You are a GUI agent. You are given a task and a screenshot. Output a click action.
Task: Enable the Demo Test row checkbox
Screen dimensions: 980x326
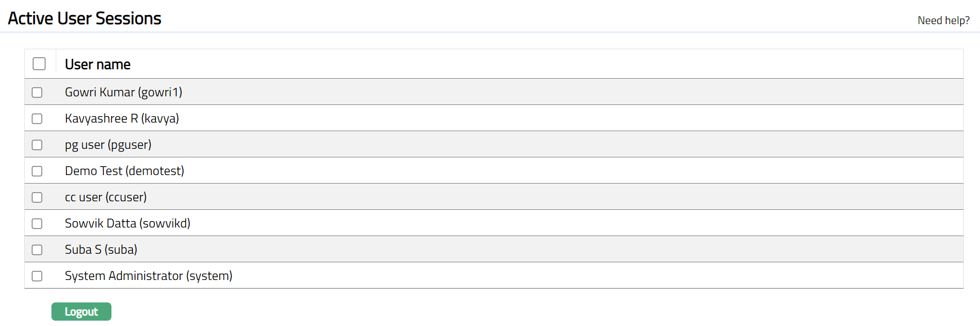click(x=37, y=171)
